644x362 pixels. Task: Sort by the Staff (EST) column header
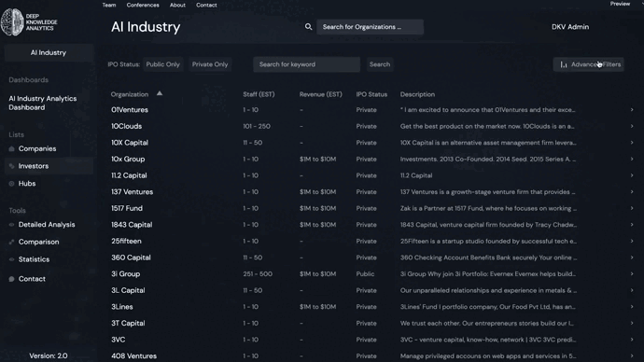coord(259,94)
